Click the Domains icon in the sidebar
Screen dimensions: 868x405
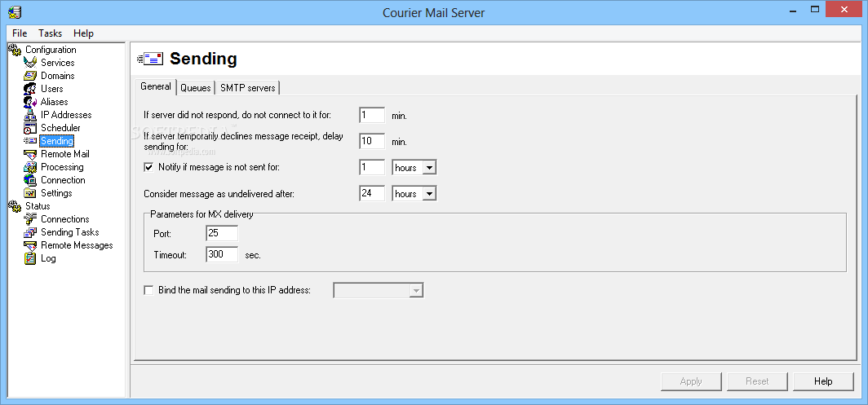30,76
